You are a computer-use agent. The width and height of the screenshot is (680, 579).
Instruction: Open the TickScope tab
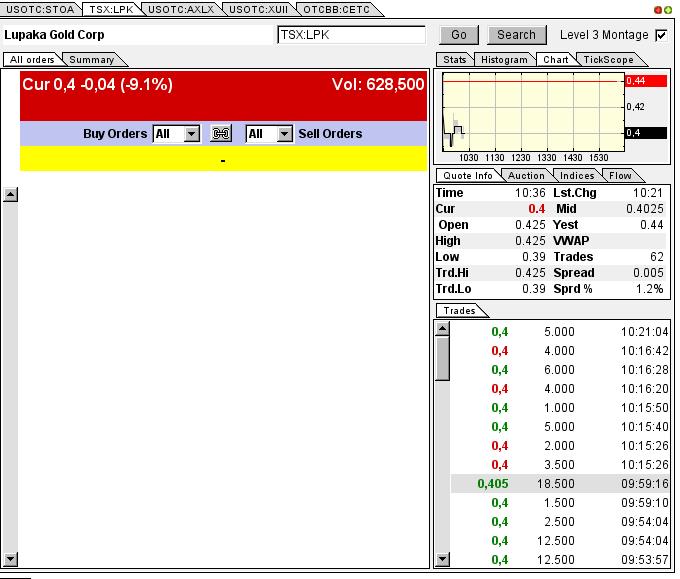tap(608, 60)
